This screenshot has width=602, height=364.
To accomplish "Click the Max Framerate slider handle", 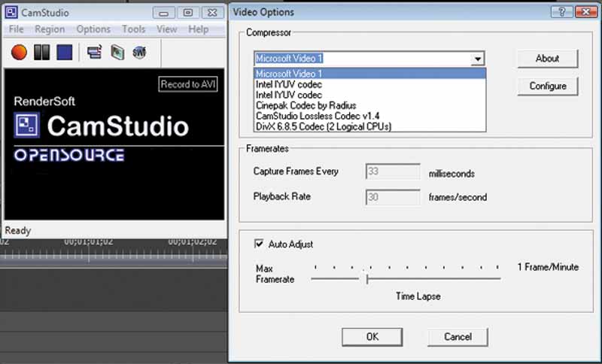I will point(366,278).
